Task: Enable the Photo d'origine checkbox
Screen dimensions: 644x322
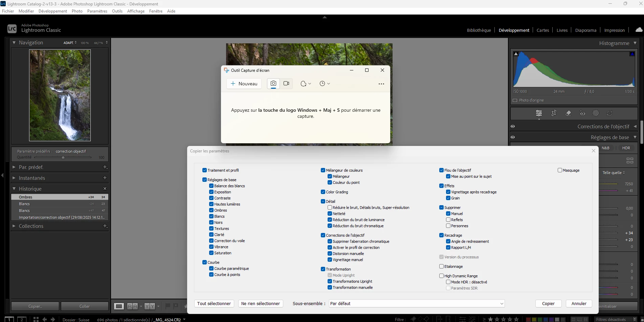Action: (515, 100)
